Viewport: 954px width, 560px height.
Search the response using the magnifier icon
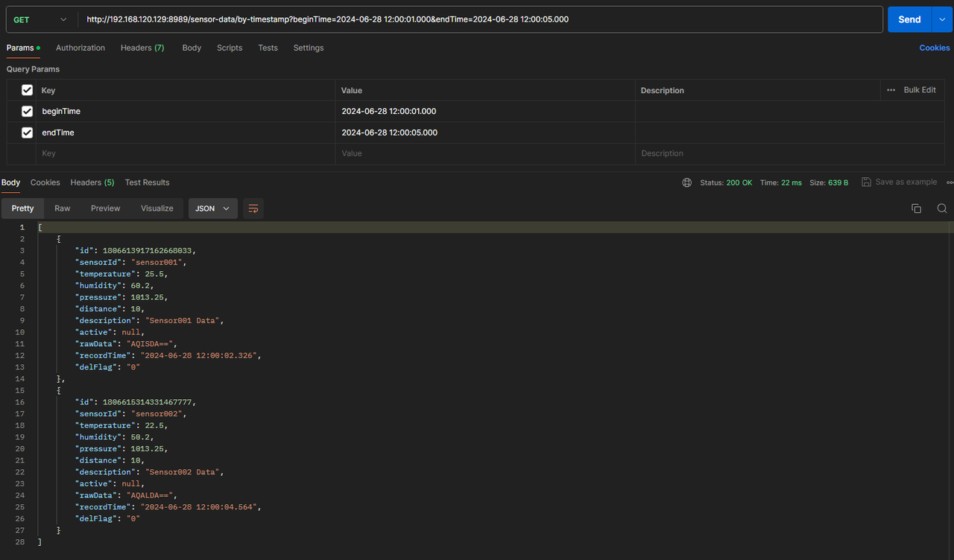(942, 209)
